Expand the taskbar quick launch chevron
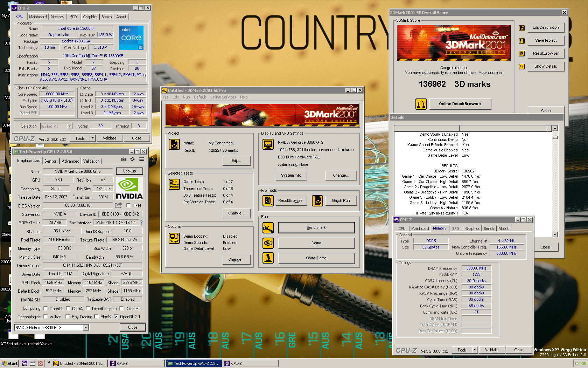The width and height of the screenshot is (588, 368). (x=49, y=363)
